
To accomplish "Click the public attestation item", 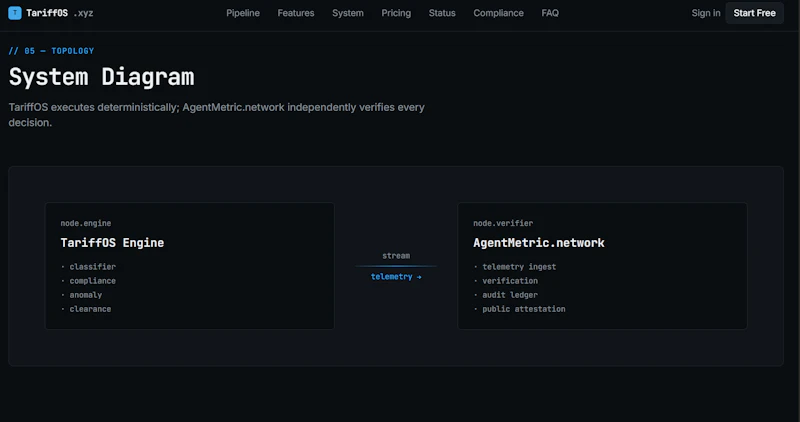I will coord(524,309).
